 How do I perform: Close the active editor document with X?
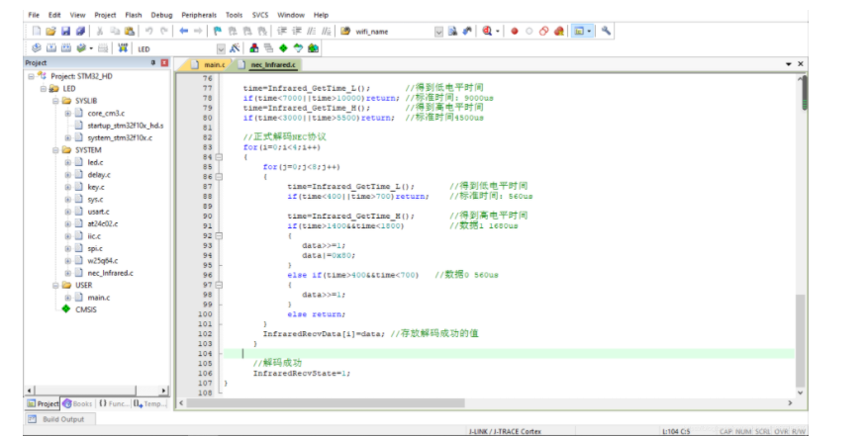point(801,64)
